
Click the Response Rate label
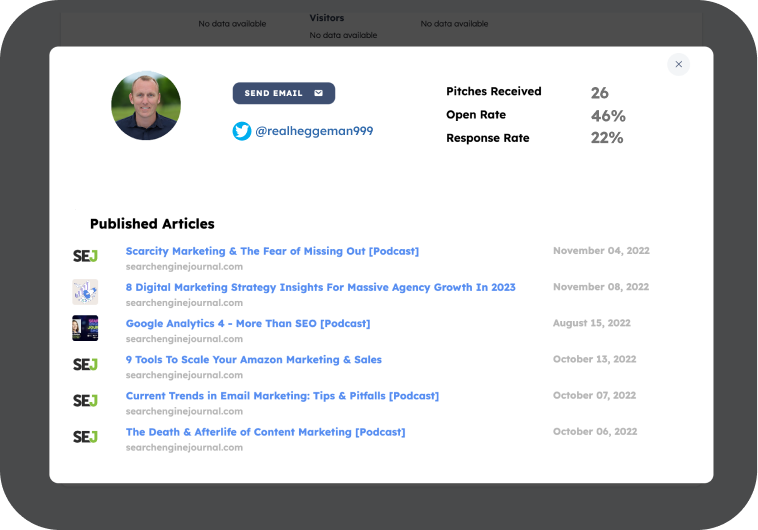click(487, 138)
